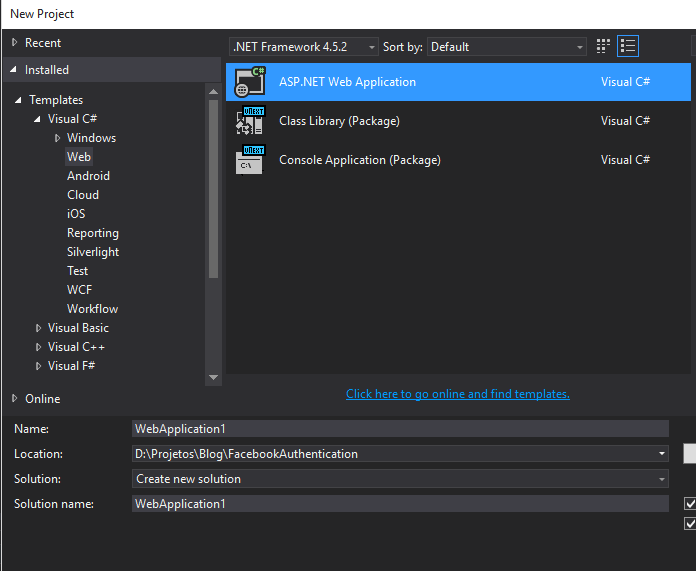
Task: Expand the Recent section
Action: 14,43
